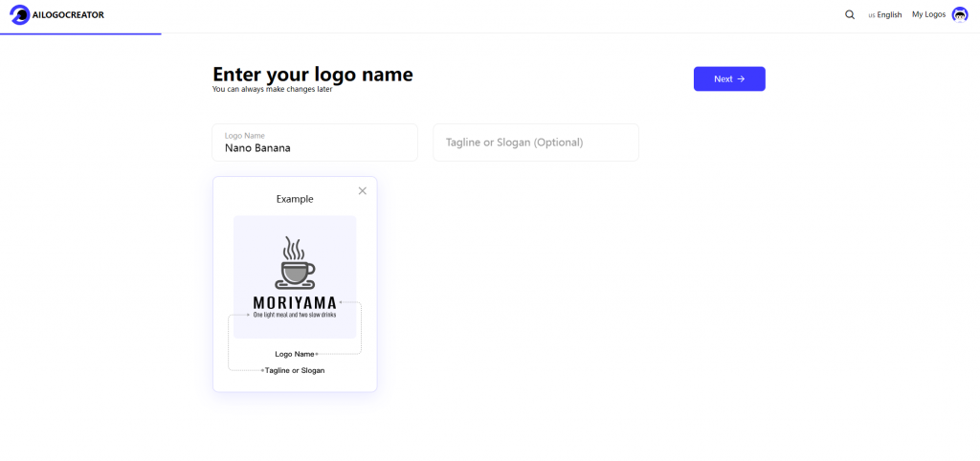The image size is (980, 461).
Task: Click the MORIYAMA sample logo text
Action: [x=295, y=303]
